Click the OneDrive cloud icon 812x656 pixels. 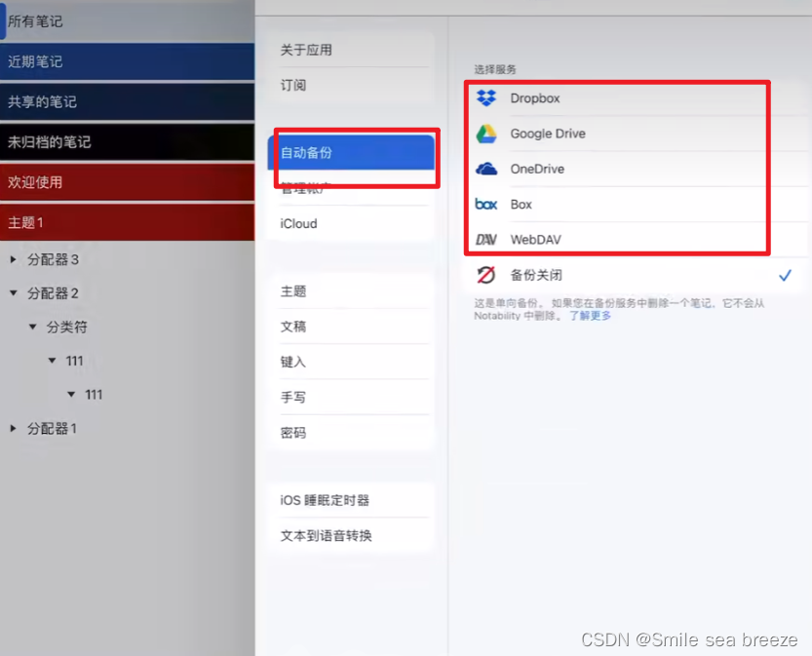click(x=486, y=169)
